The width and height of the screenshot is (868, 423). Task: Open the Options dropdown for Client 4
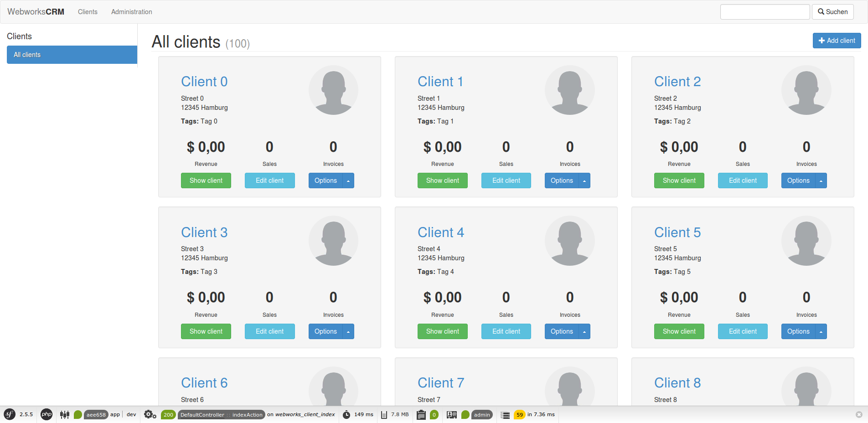coord(584,331)
